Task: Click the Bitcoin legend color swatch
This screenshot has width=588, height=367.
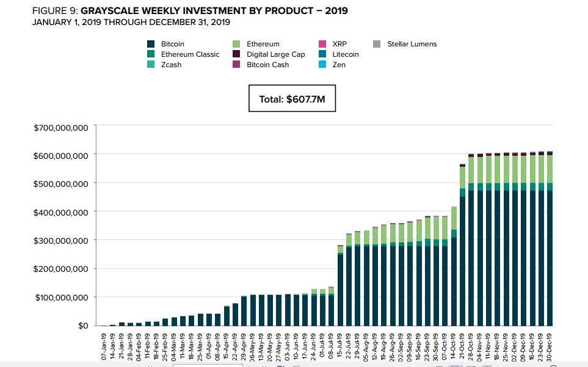Action: pos(151,44)
